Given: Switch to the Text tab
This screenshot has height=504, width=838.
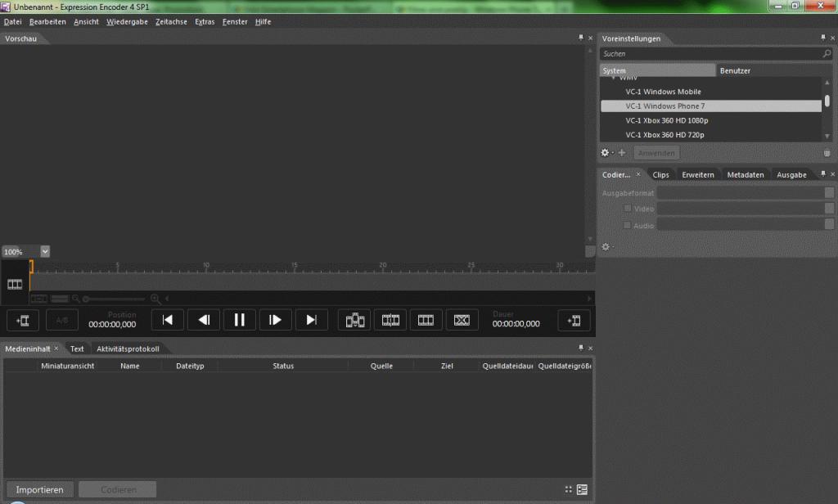Looking at the screenshot, I should (77, 349).
